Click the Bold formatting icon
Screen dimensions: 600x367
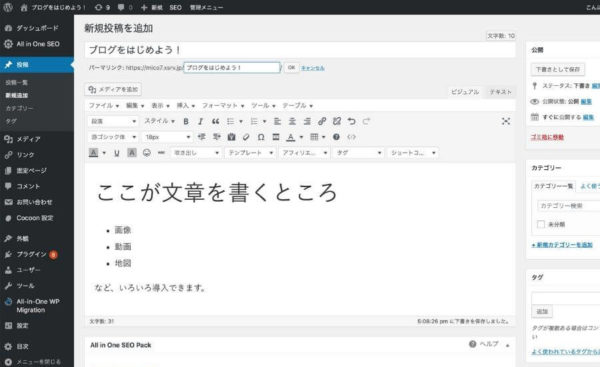pos(186,121)
